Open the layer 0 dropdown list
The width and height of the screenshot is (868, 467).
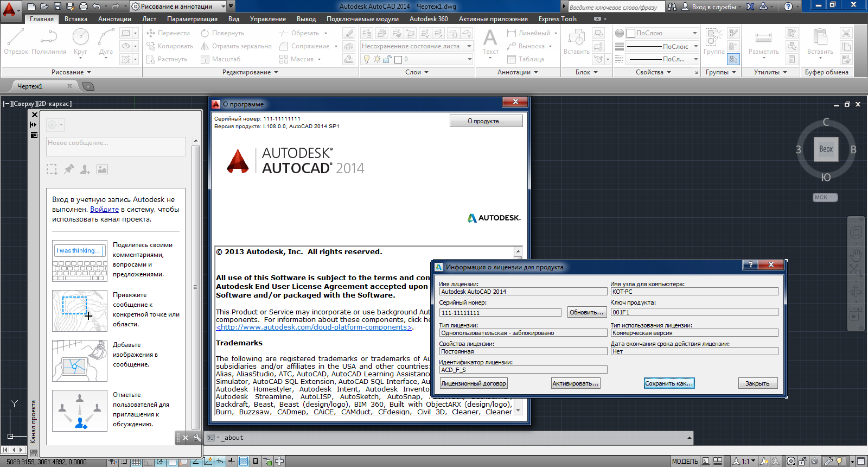417,59
